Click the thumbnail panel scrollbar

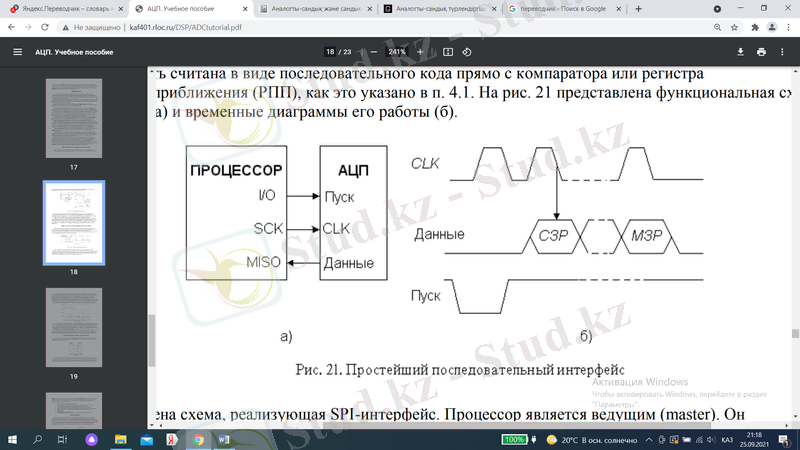pyautogui.click(x=152, y=341)
